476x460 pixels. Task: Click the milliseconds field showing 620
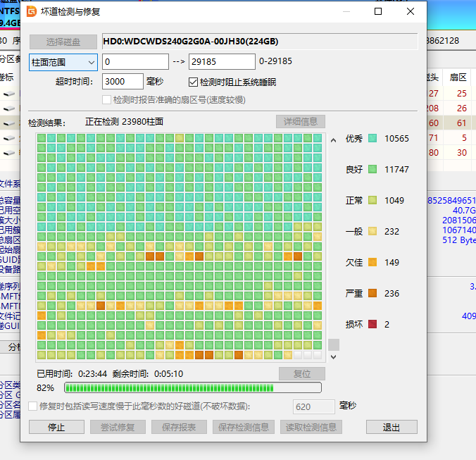click(314, 406)
